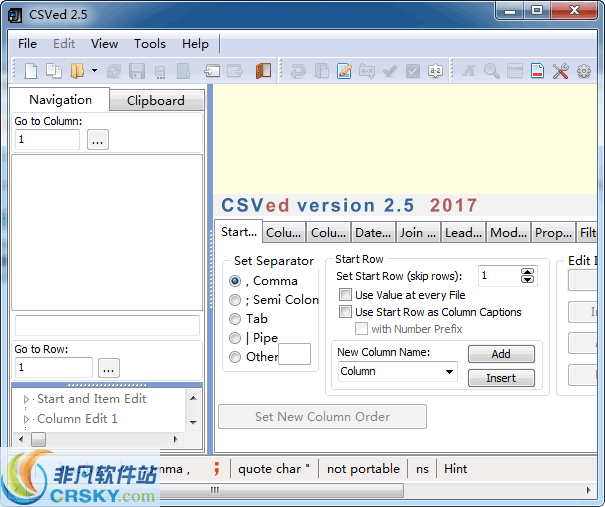The width and height of the screenshot is (605, 507).
Task: Click the grayed list rows icon
Action: point(515,71)
